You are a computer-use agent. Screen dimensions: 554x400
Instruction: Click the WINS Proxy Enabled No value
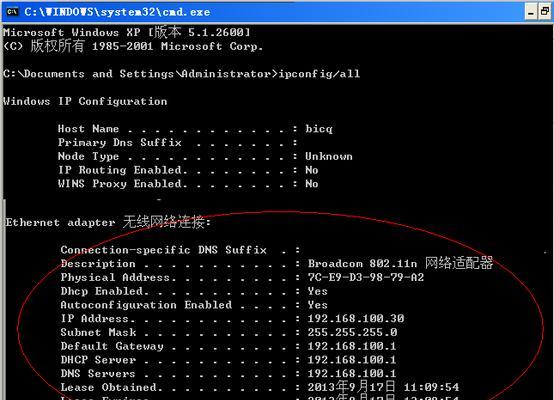[x=312, y=184]
